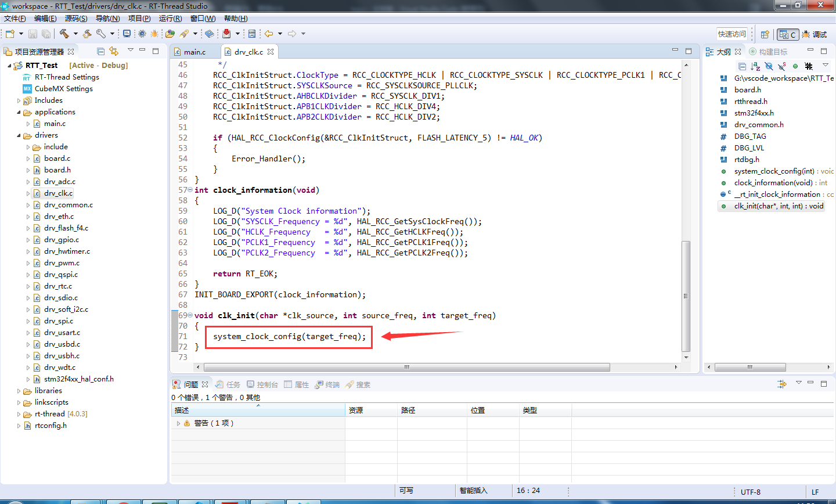
Task: Expand the libraries folder
Action: click(x=19, y=391)
